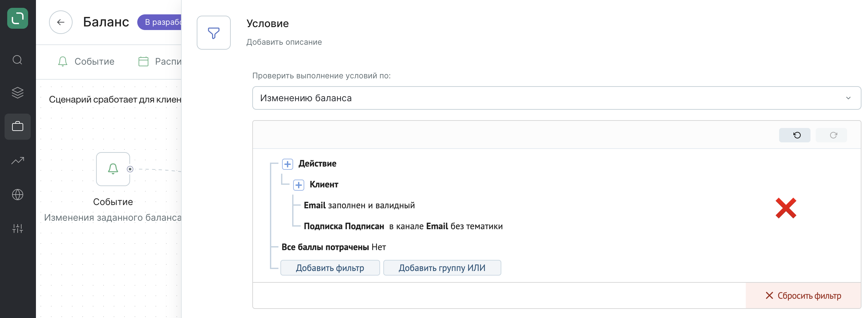Click the event node output connector dot
The image size is (868, 318).
tap(130, 169)
